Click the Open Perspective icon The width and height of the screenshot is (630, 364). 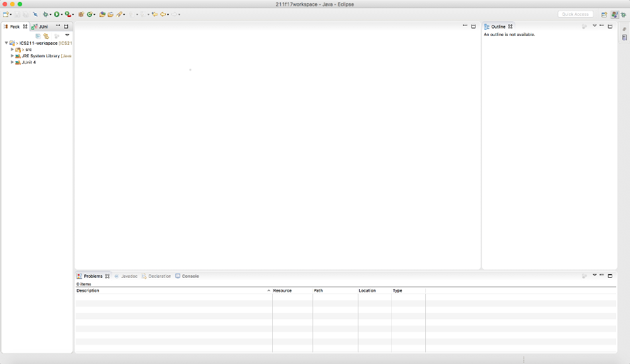click(x=604, y=14)
